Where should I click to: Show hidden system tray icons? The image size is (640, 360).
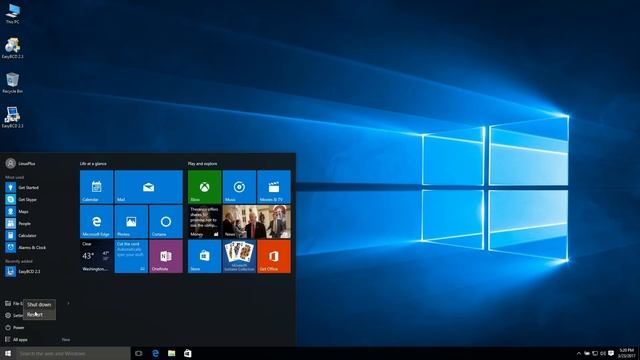pos(578,353)
